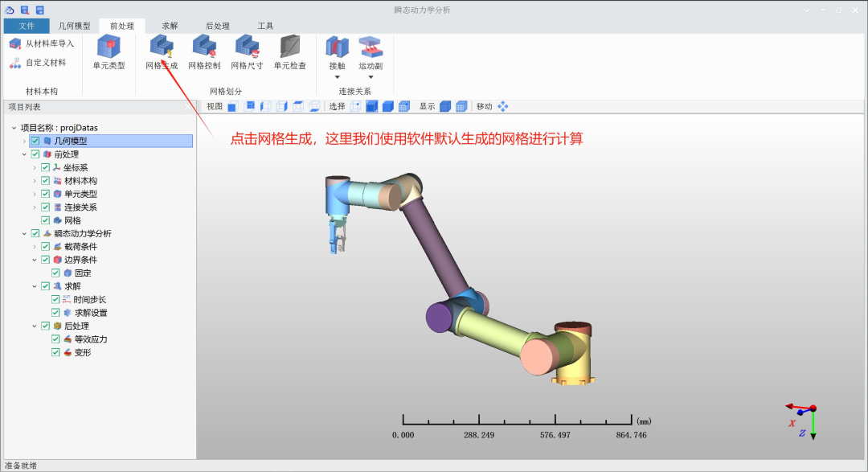Screen dimensions: 868x472
Task: Switch to the 工具 ribbon tab
Action: pos(265,26)
